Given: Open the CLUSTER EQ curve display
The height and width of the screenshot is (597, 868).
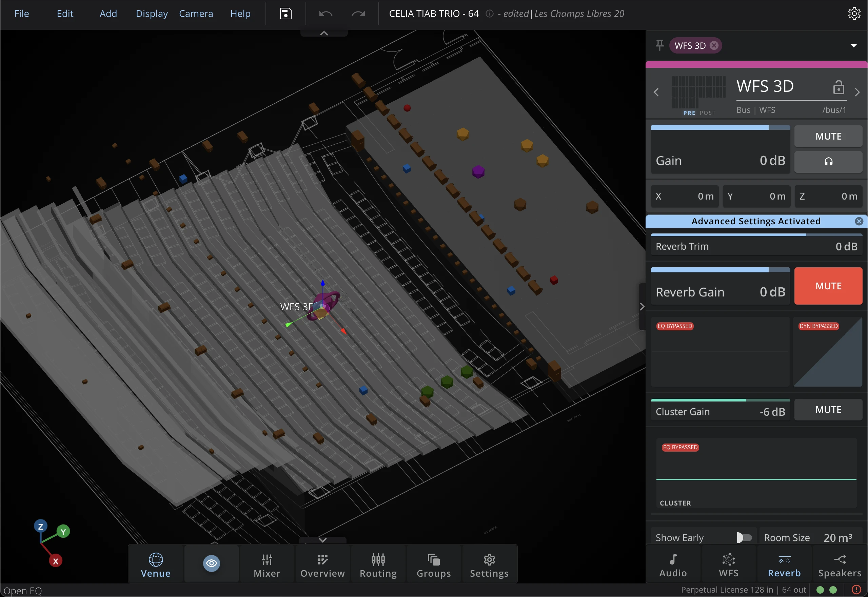Looking at the screenshot, I should pos(756,473).
